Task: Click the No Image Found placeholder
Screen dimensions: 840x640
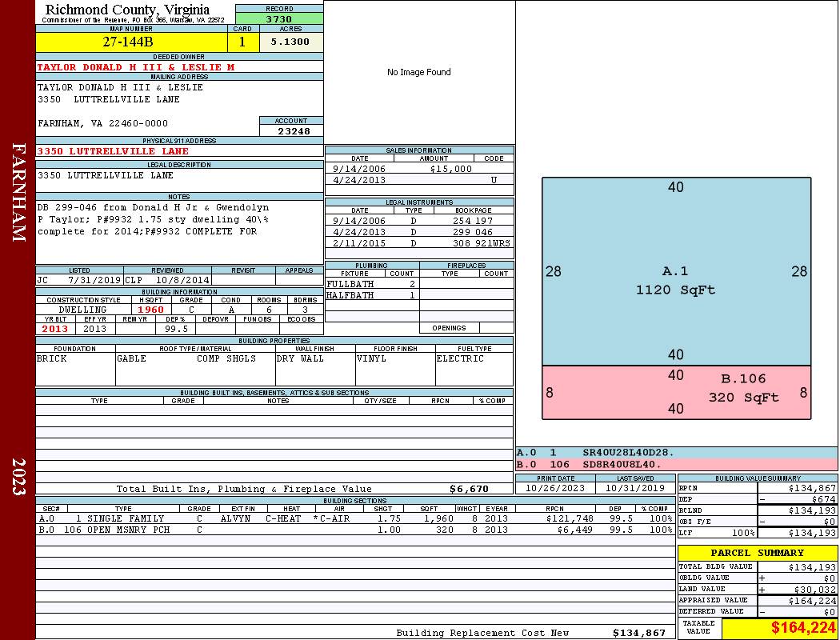Action: click(418, 72)
